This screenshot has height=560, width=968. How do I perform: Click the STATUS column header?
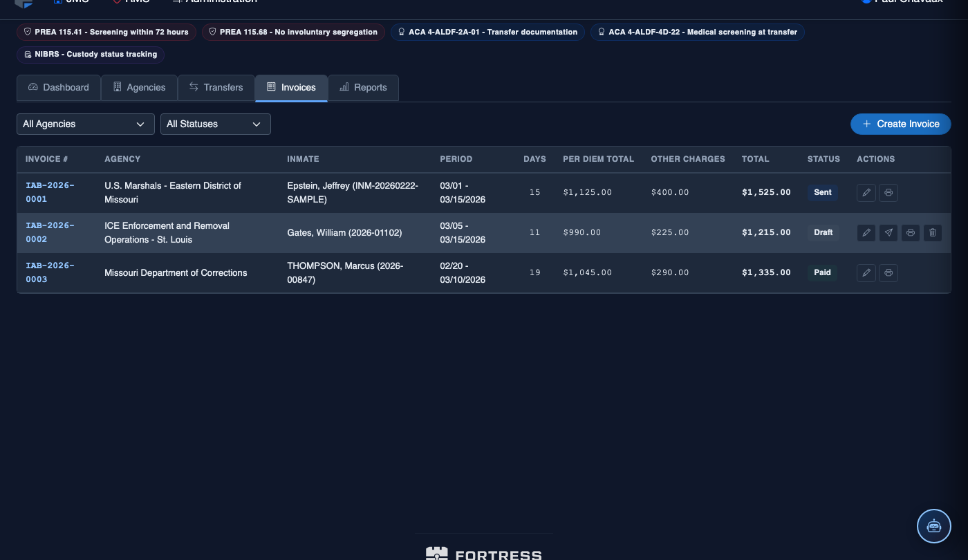(823, 159)
